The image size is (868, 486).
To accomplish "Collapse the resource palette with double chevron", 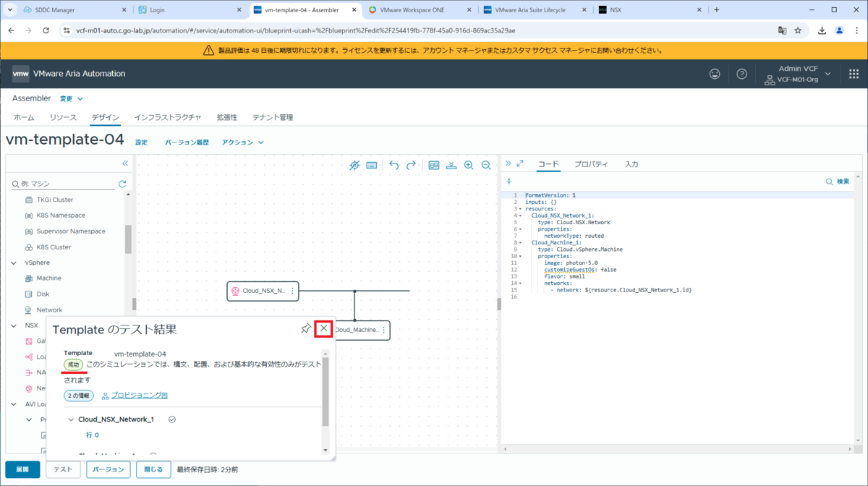I will 125,163.
